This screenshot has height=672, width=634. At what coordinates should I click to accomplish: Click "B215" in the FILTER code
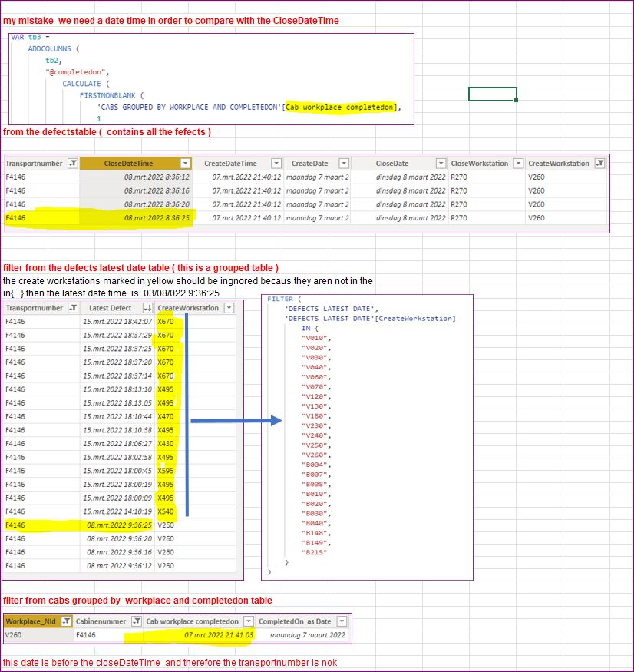click(314, 552)
